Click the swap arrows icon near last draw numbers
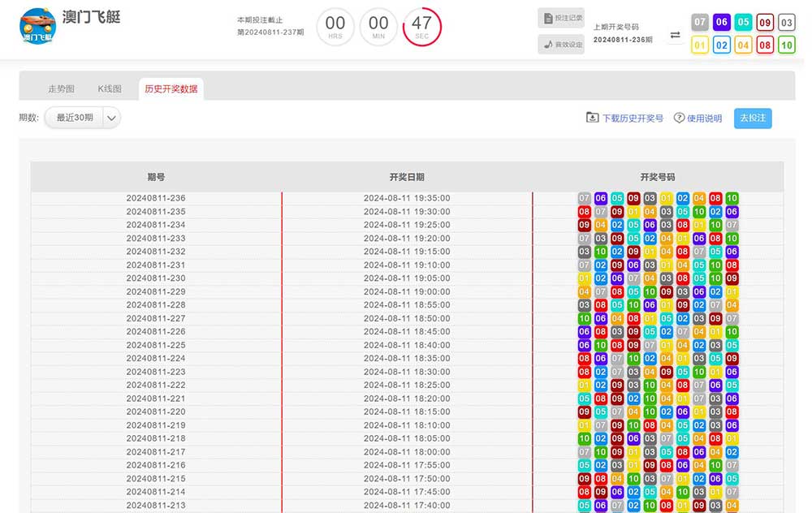Screen dimensions: 812x513 point(675,35)
